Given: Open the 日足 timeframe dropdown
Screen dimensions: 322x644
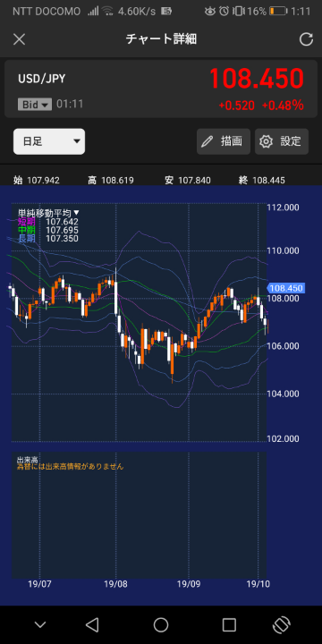Looking at the screenshot, I should (x=49, y=141).
